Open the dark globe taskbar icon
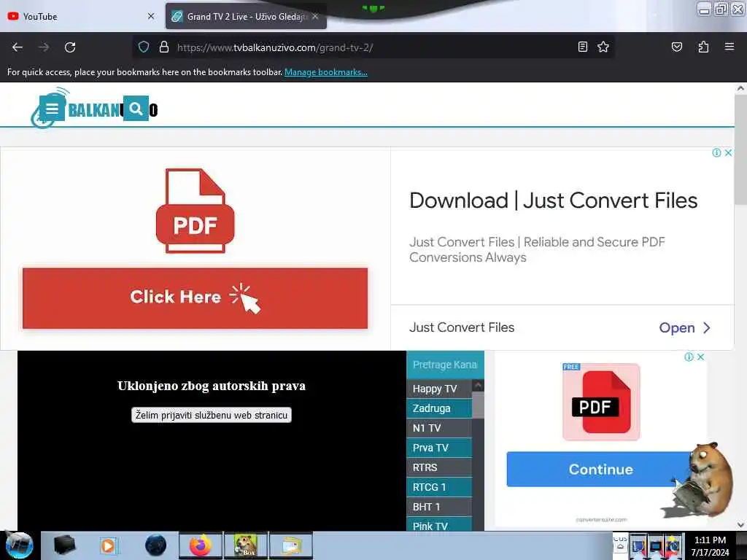This screenshot has width=747, height=560. click(156, 545)
